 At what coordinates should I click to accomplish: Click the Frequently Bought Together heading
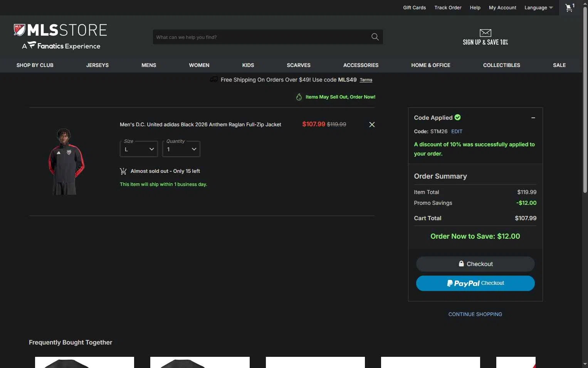[71, 343]
